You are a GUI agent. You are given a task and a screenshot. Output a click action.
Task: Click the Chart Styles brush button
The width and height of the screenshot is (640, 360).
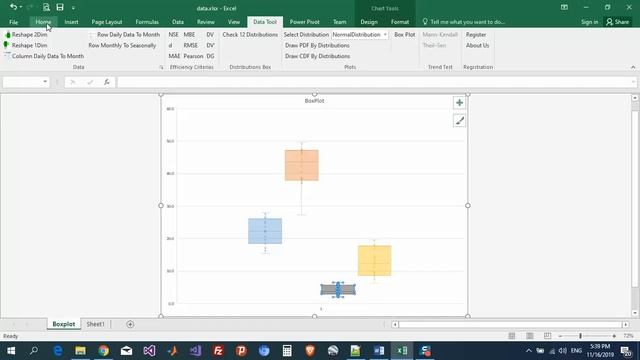point(460,121)
